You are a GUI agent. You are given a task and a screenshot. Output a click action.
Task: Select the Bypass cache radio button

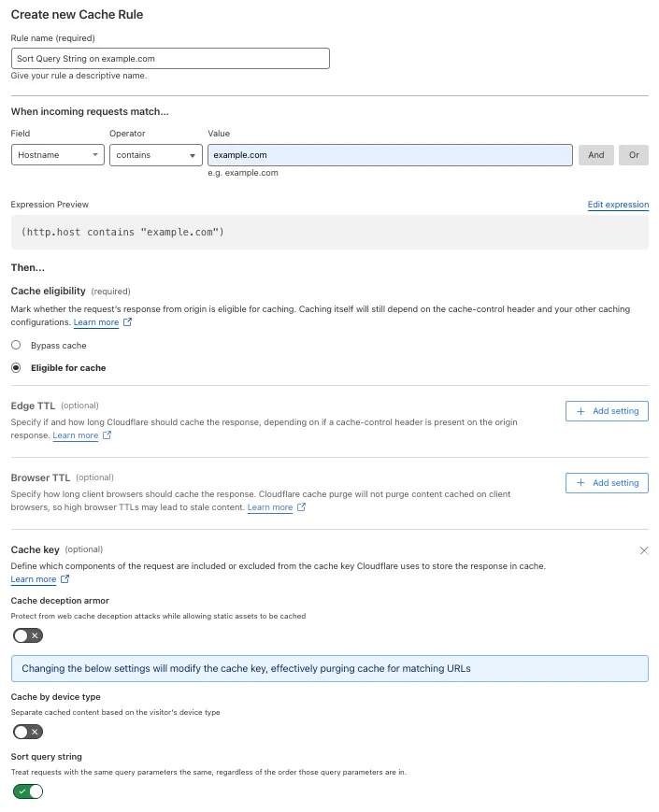(x=14, y=345)
